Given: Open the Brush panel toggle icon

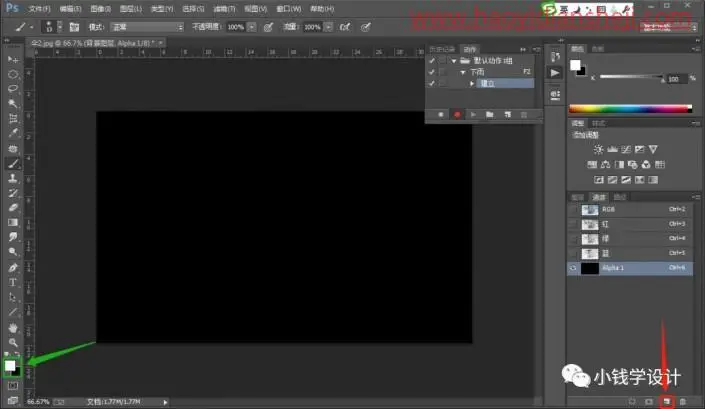Looking at the screenshot, I should click(74, 27).
